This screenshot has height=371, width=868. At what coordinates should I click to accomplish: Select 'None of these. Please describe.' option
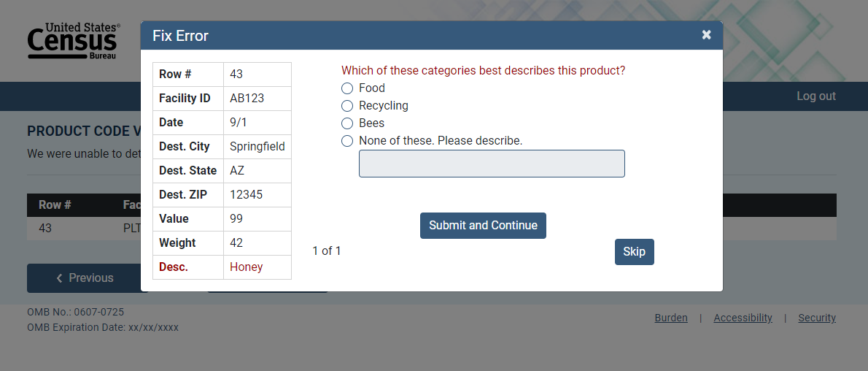point(347,141)
